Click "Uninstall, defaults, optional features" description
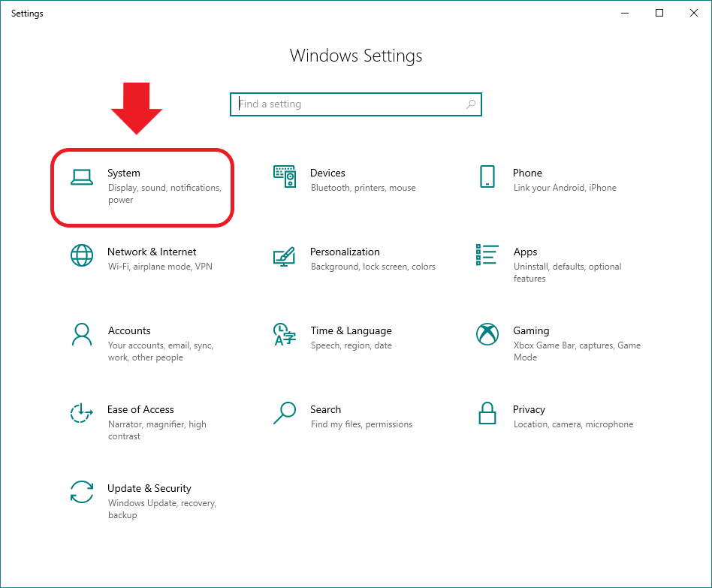The height and width of the screenshot is (588, 712). [x=567, y=273]
